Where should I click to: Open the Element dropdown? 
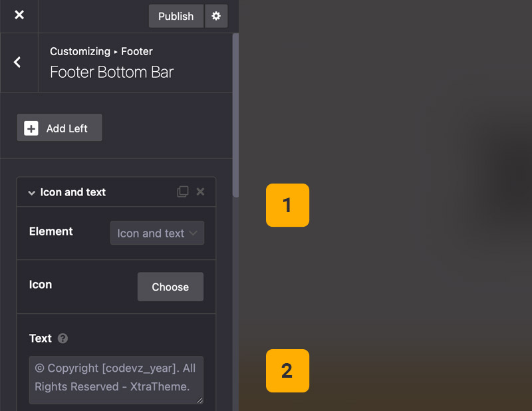[157, 233]
